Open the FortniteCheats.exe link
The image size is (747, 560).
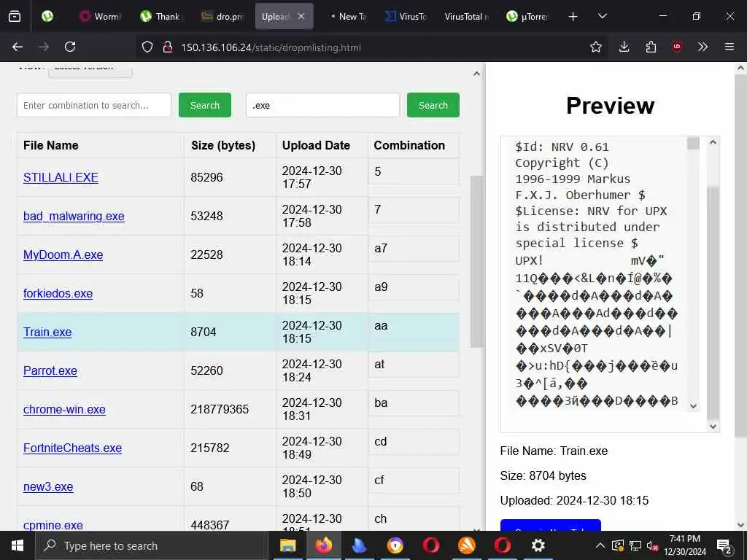72,448
